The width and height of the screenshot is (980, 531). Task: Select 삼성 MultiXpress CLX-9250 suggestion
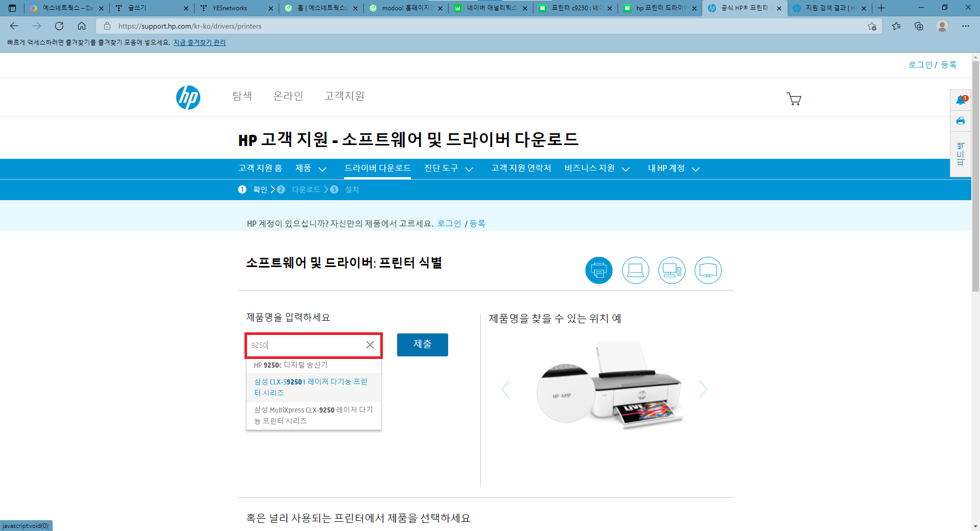pyautogui.click(x=314, y=415)
